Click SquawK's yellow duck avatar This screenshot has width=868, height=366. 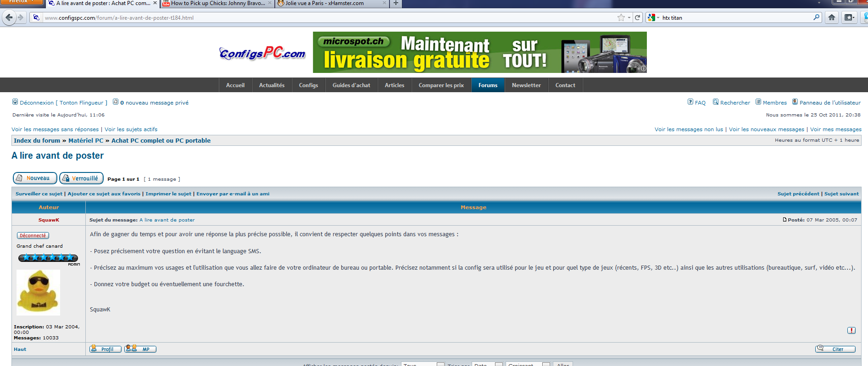[38, 292]
